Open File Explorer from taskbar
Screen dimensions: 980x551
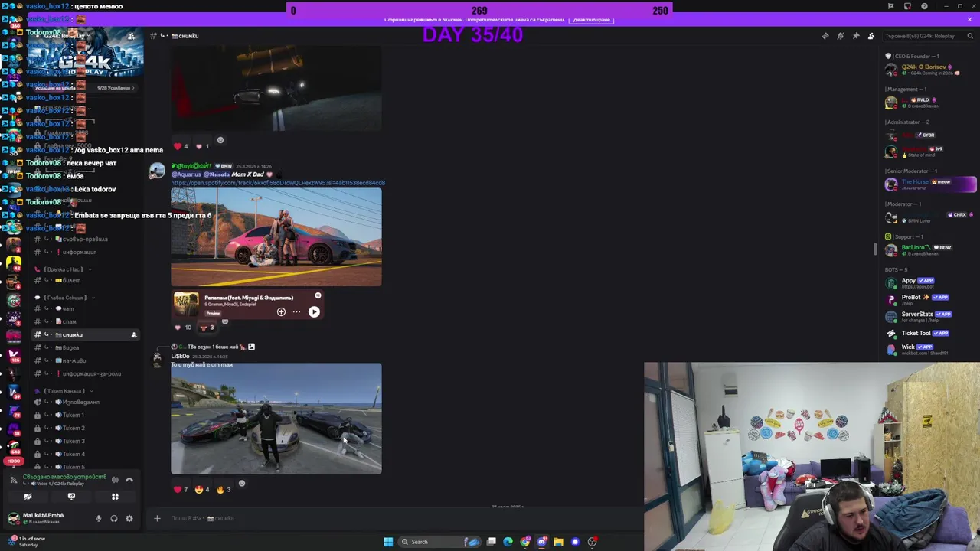(x=558, y=542)
